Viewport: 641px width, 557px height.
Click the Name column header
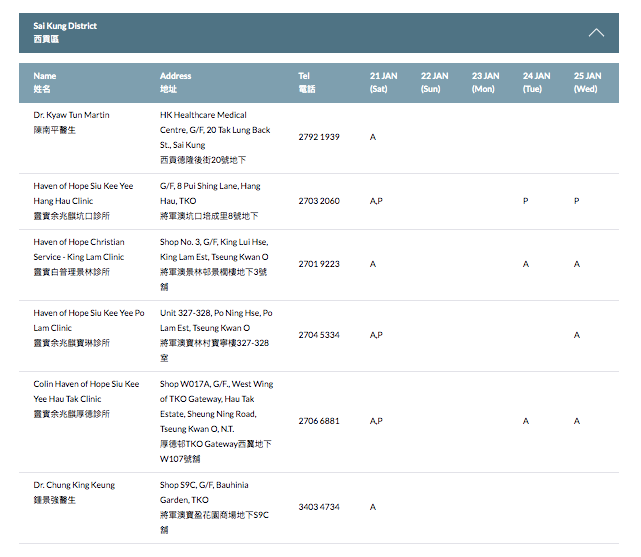(x=45, y=82)
